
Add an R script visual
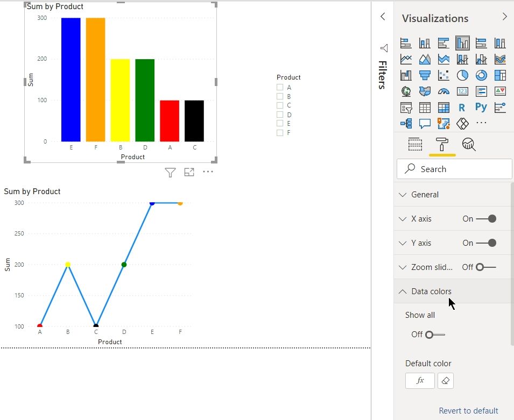click(x=462, y=108)
